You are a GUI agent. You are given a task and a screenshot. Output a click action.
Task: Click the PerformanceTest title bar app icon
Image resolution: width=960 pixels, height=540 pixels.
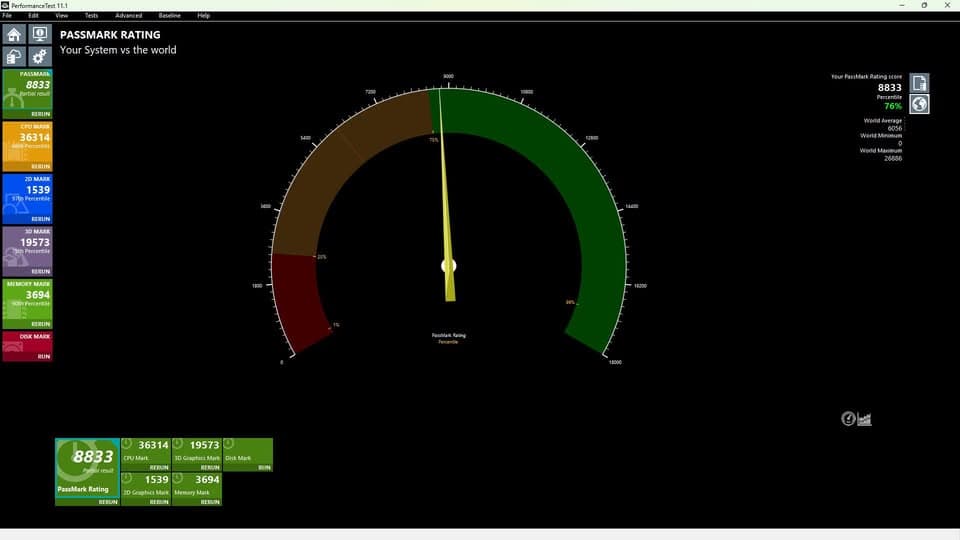point(5,5)
